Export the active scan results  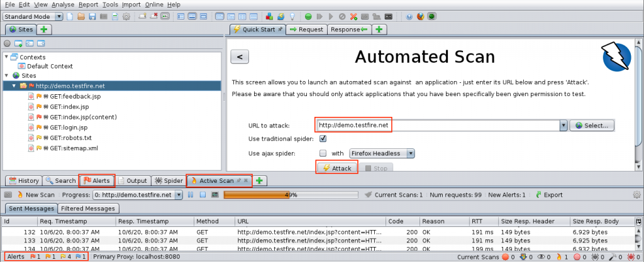click(549, 195)
